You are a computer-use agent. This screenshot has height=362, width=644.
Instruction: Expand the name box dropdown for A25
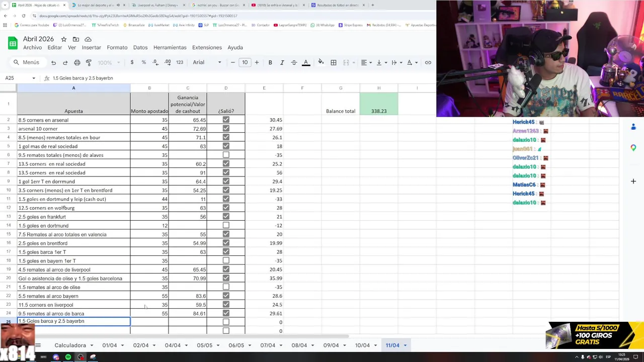pos(34,78)
